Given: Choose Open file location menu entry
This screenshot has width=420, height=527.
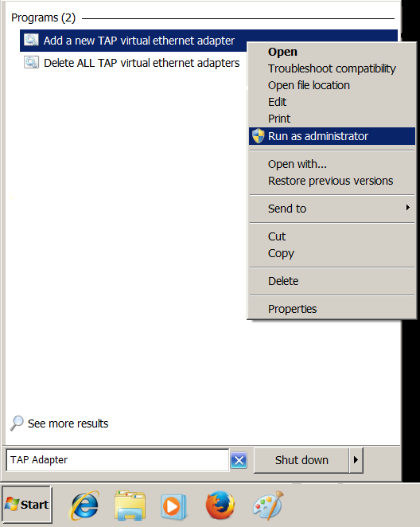Looking at the screenshot, I should pyautogui.click(x=332, y=85).
